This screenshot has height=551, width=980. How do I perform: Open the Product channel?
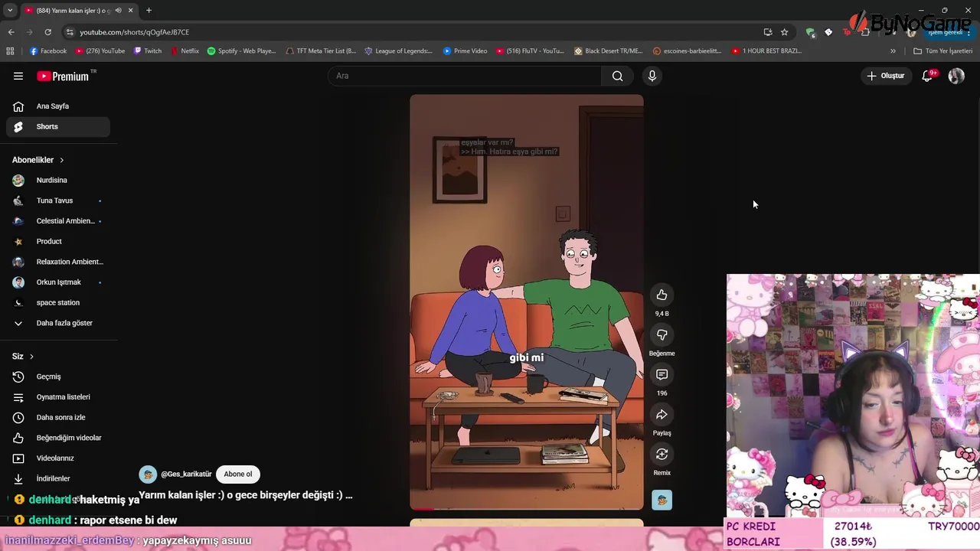pyautogui.click(x=58, y=241)
